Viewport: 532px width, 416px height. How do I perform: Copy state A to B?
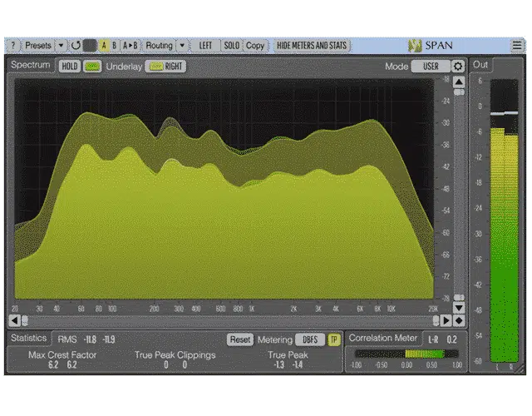click(x=131, y=45)
